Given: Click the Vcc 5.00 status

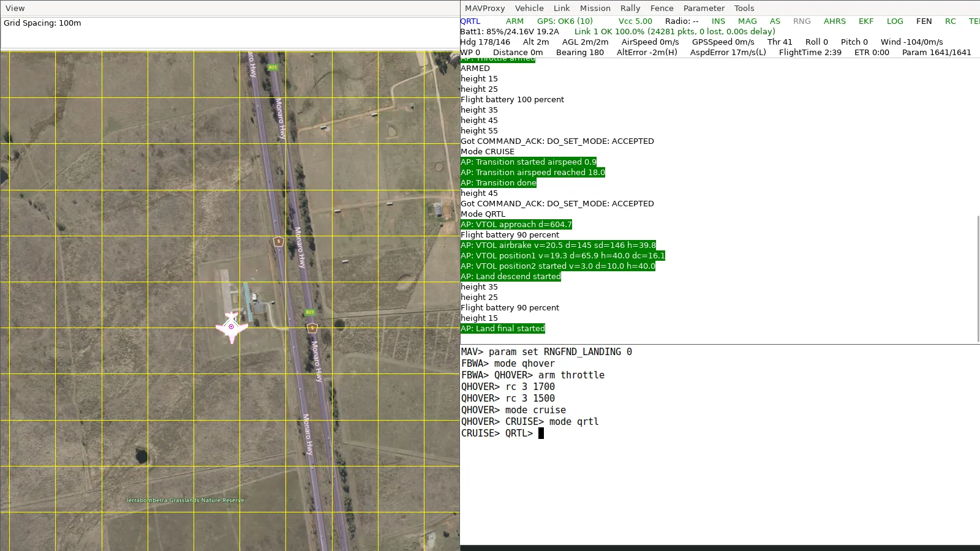Looking at the screenshot, I should pos(635,21).
